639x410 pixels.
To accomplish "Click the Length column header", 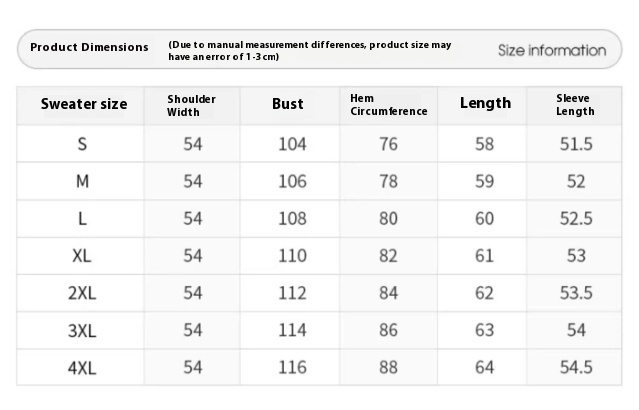I will point(485,103).
